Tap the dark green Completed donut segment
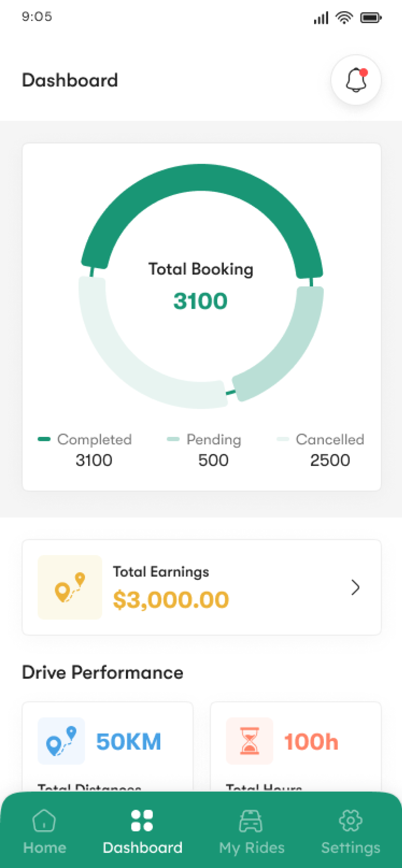The height and width of the screenshot is (868, 402). pyautogui.click(x=201, y=178)
